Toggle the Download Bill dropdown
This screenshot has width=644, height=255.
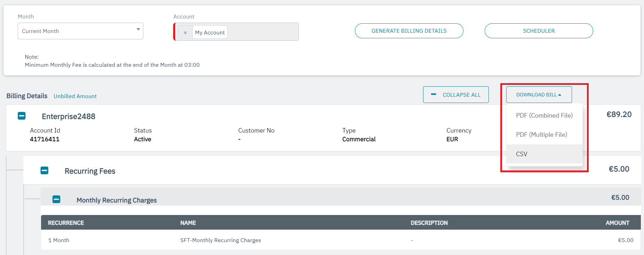[x=539, y=95]
